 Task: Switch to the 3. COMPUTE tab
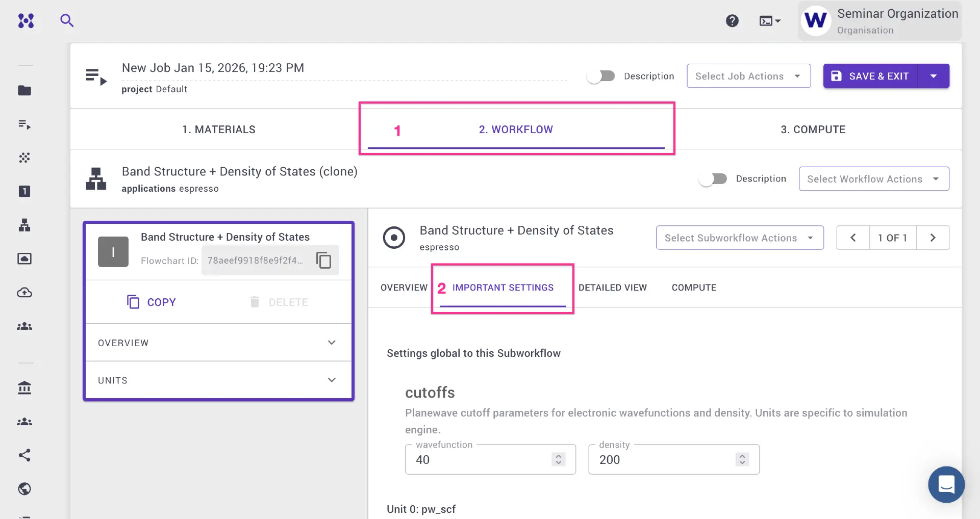tap(813, 129)
